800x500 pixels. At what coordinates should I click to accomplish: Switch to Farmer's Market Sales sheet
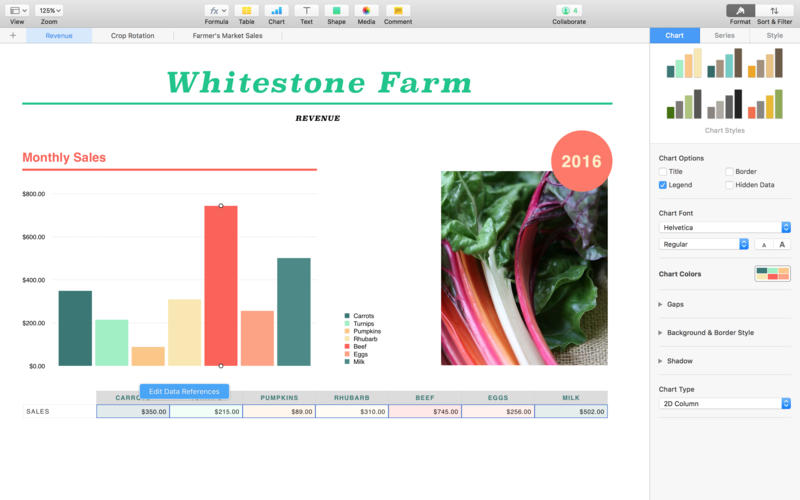click(x=228, y=36)
